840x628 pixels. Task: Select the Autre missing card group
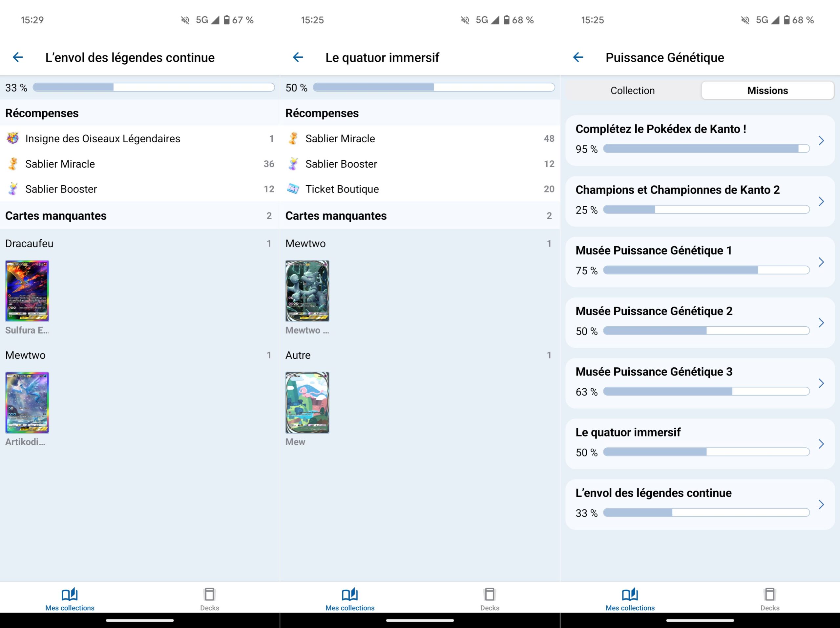(420, 355)
